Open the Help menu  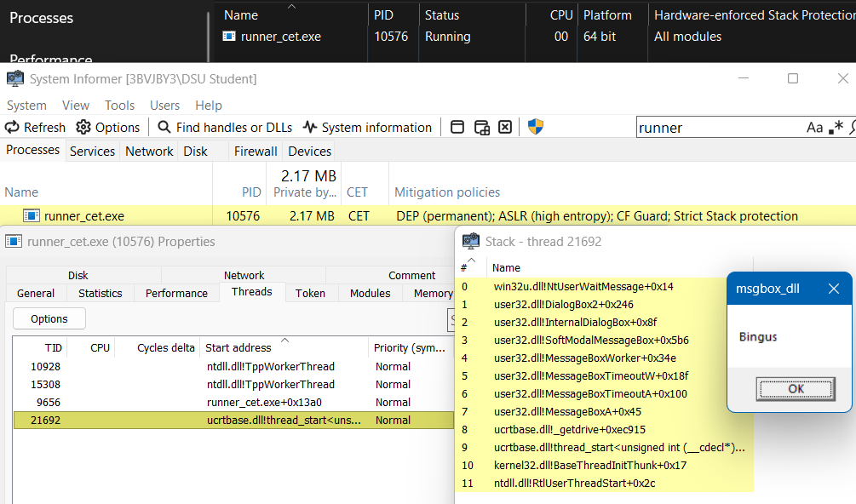coord(209,106)
